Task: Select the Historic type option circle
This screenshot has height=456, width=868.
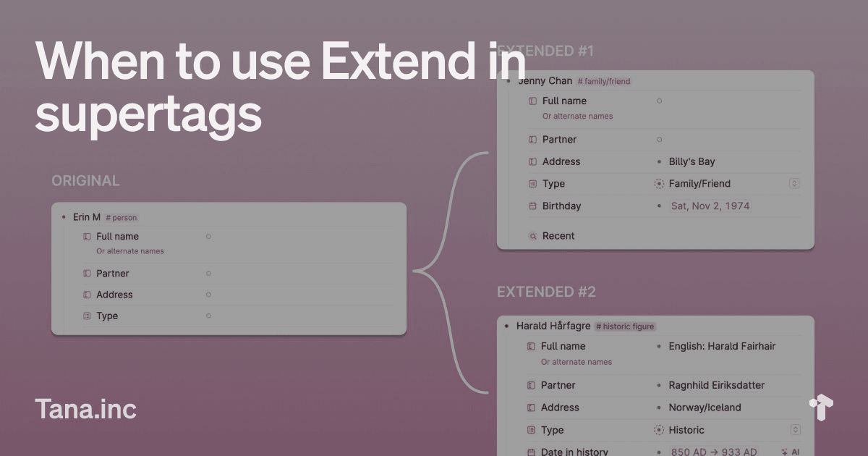Action: pyautogui.click(x=659, y=430)
